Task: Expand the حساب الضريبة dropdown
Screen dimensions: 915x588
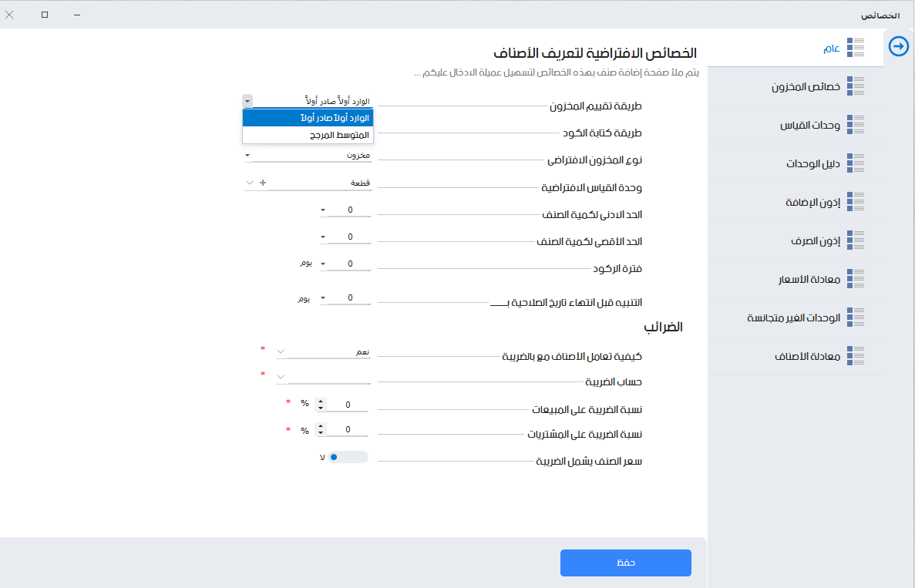Action: pos(281,377)
